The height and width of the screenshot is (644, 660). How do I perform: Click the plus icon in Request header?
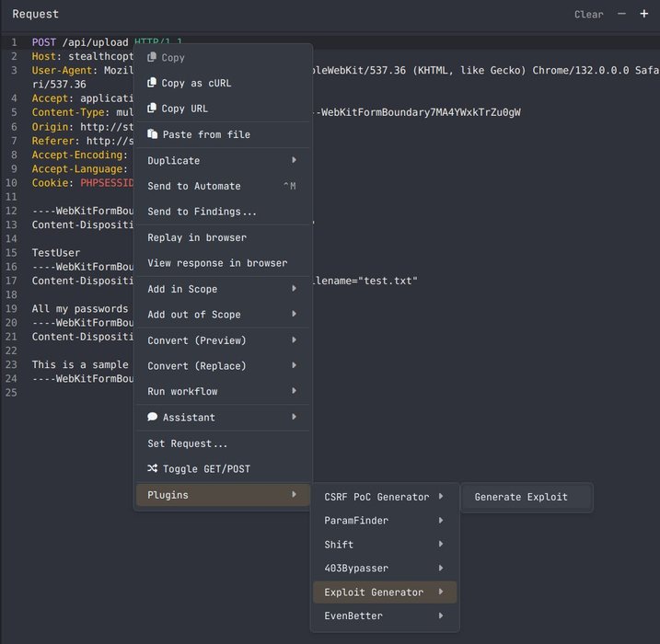coord(643,14)
